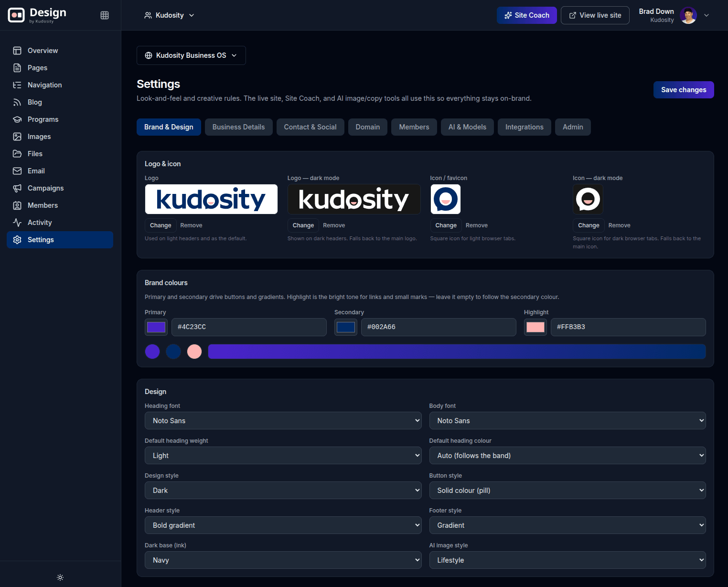Click the Members contact icon in sidebar
This screenshot has height=587, width=728.
pos(17,205)
